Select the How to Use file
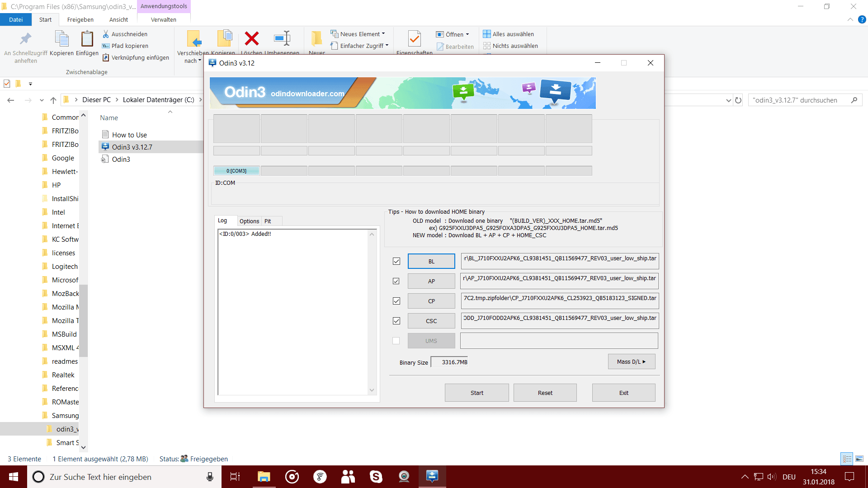Image resolution: width=868 pixels, height=488 pixels. [129, 135]
